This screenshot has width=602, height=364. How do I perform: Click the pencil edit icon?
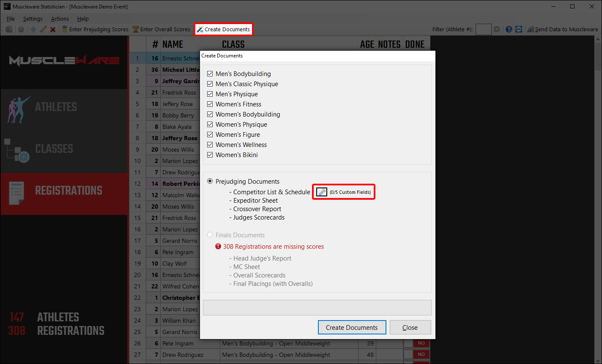43,30
